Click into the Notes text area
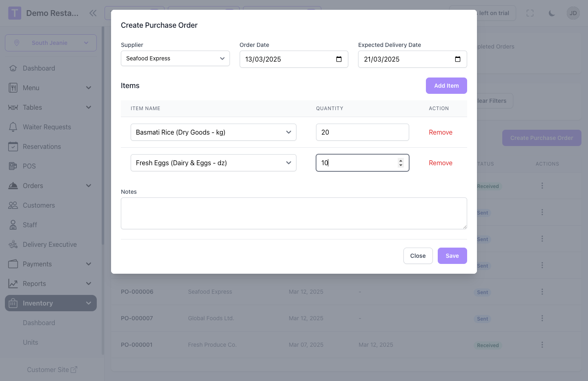The width and height of the screenshot is (588, 381). click(x=294, y=213)
